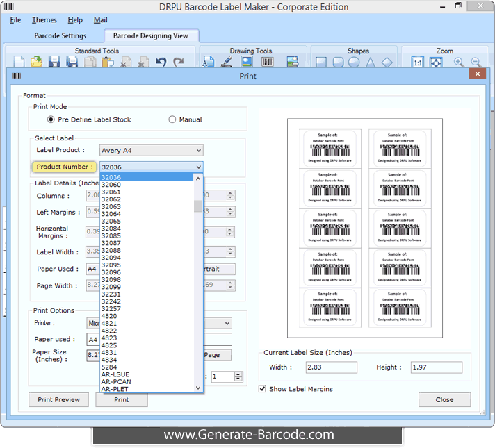Click the stepper in the Left Margins row
Image resolution: width=495 pixels, height=448 pixels.
[x=230, y=211]
